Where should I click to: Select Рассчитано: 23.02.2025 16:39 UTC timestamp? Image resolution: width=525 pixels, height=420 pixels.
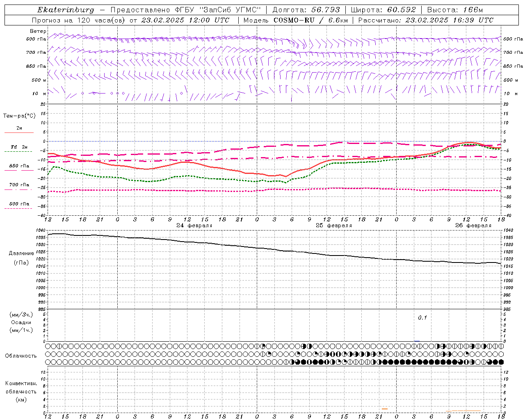(x=426, y=20)
